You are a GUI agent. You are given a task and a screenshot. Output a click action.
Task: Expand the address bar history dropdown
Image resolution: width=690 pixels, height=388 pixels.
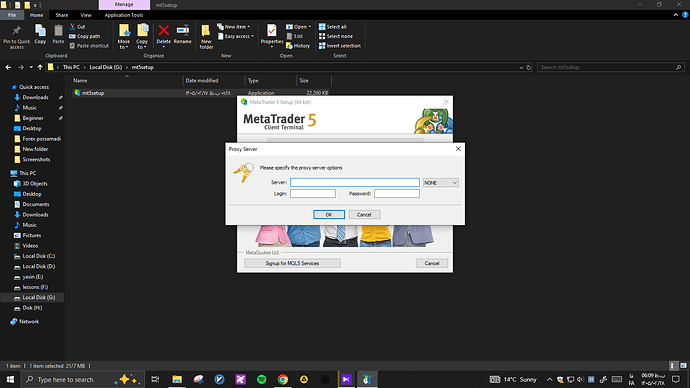click(521, 67)
